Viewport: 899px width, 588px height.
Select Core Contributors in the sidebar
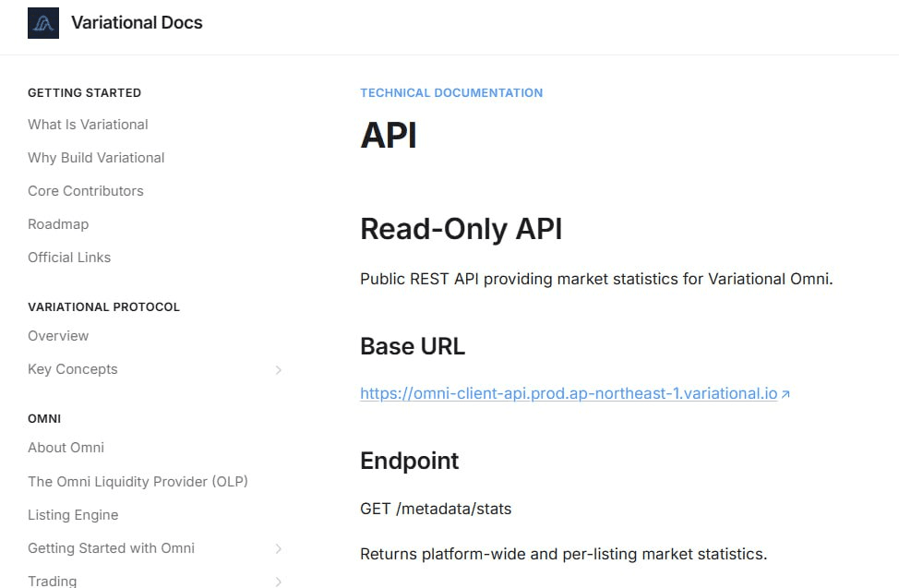pos(85,191)
